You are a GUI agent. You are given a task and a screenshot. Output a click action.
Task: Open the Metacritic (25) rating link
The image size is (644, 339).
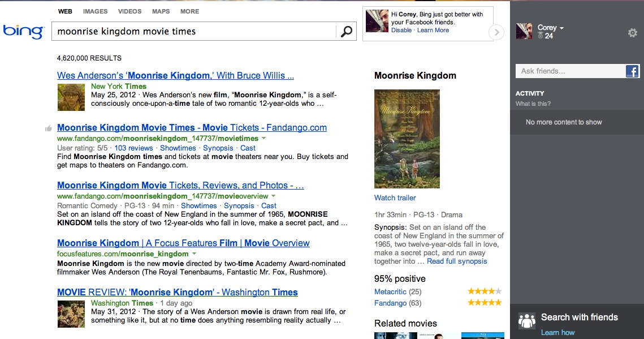(x=397, y=292)
